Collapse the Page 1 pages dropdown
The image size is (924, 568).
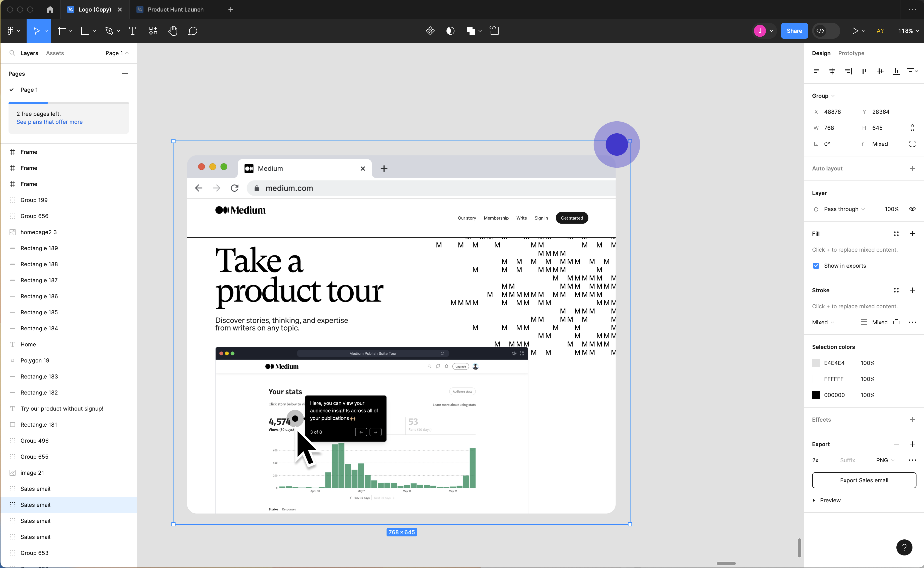pos(117,53)
